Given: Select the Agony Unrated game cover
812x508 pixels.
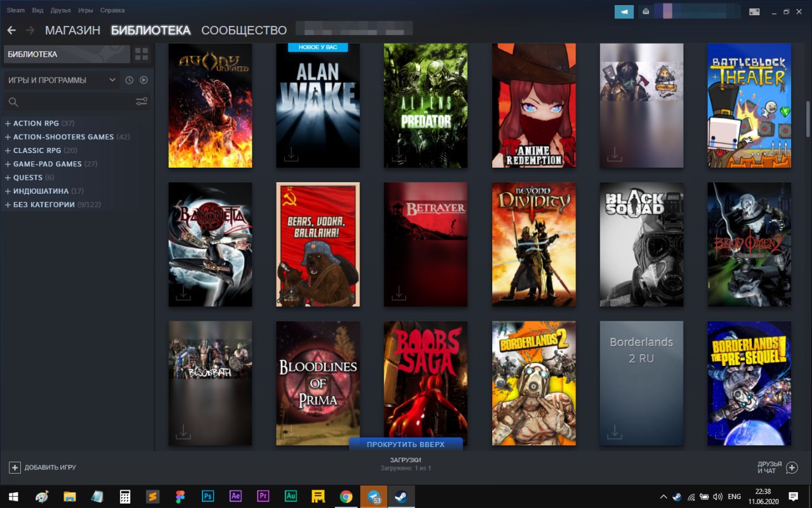Looking at the screenshot, I should [x=210, y=105].
